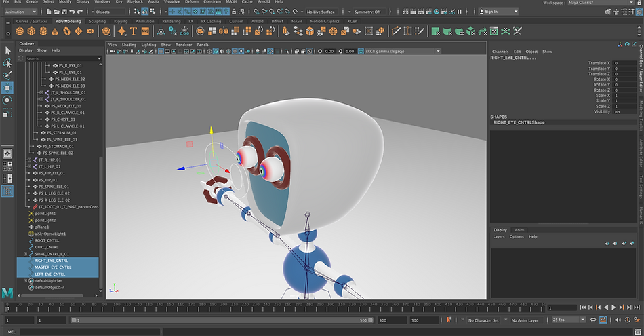Create a polygon cube from the shelf

tap(31, 31)
